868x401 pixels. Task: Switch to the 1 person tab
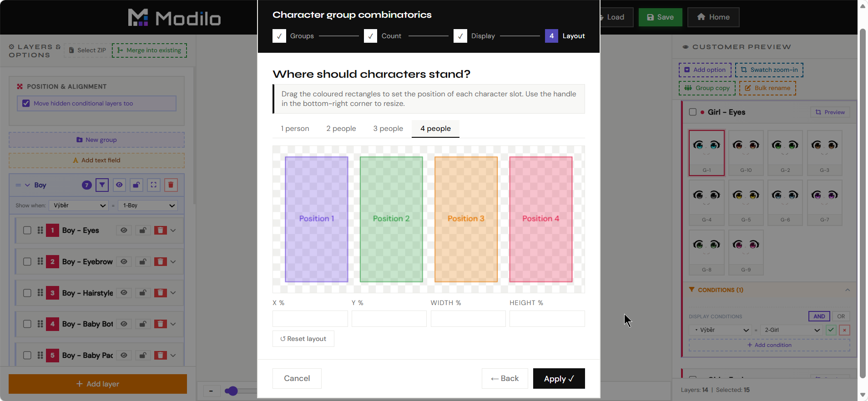[295, 129]
